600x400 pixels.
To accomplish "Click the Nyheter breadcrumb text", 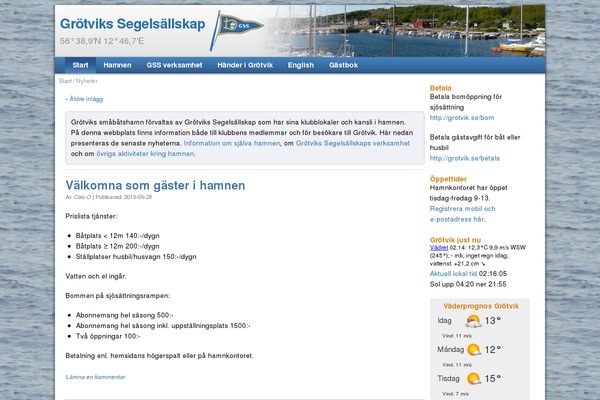I will (86, 81).
